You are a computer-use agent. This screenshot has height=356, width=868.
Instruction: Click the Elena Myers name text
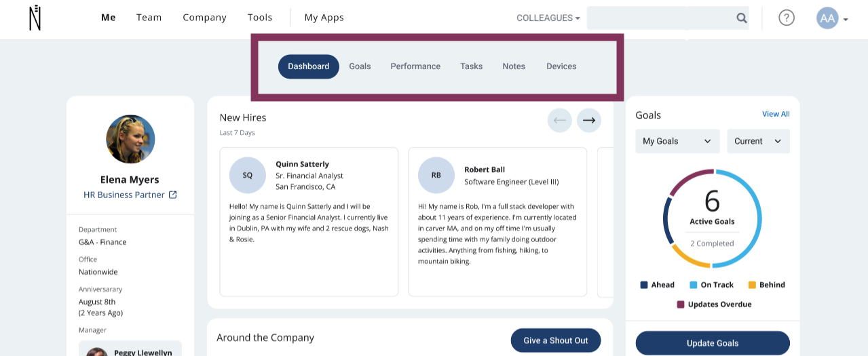point(130,180)
